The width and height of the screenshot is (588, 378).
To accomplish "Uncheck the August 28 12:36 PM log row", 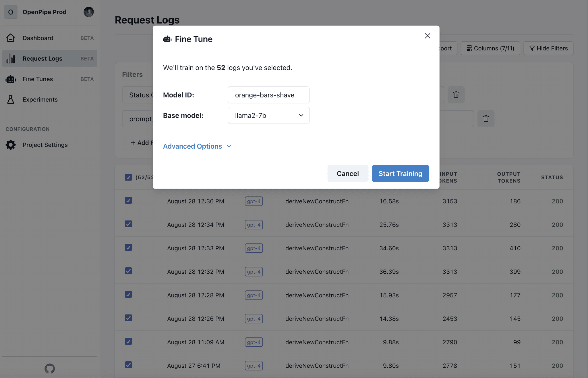I will 128,201.
